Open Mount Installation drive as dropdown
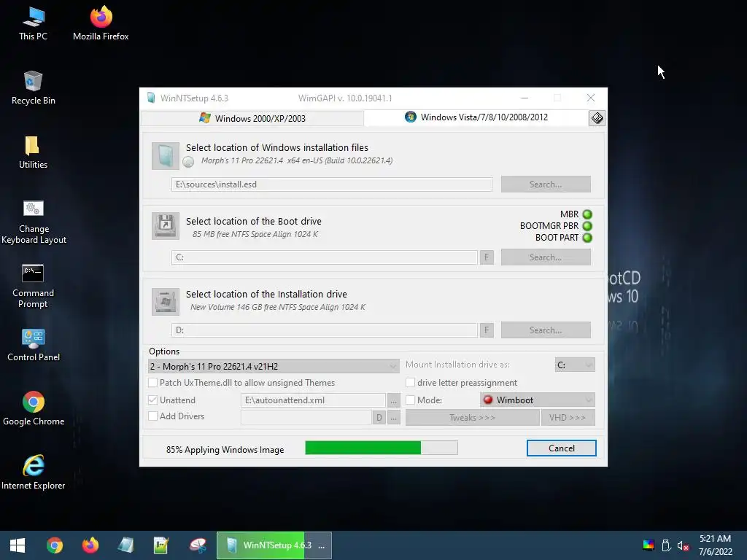Image resolution: width=747 pixels, height=560 pixels. point(575,365)
